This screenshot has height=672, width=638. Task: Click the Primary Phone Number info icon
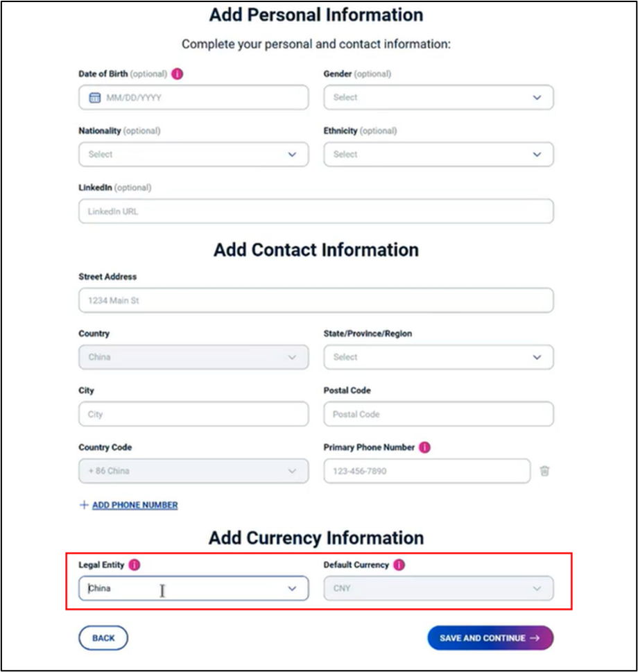(425, 447)
